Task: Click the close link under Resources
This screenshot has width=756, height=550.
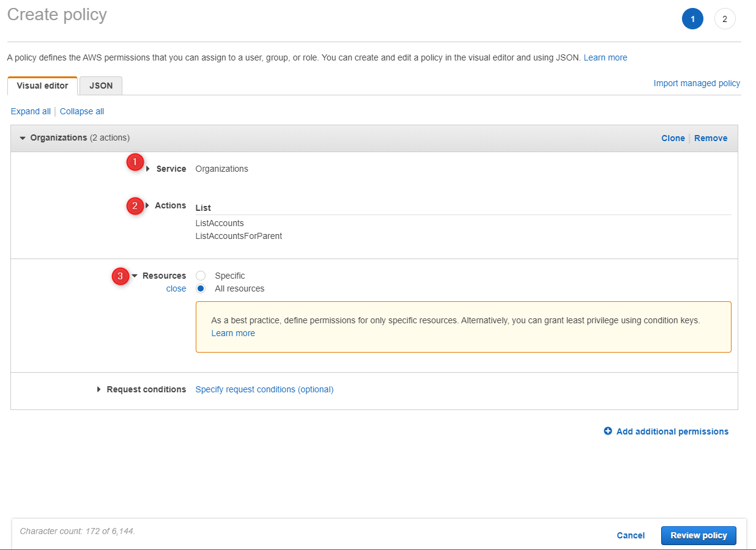Action: click(x=176, y=288)
